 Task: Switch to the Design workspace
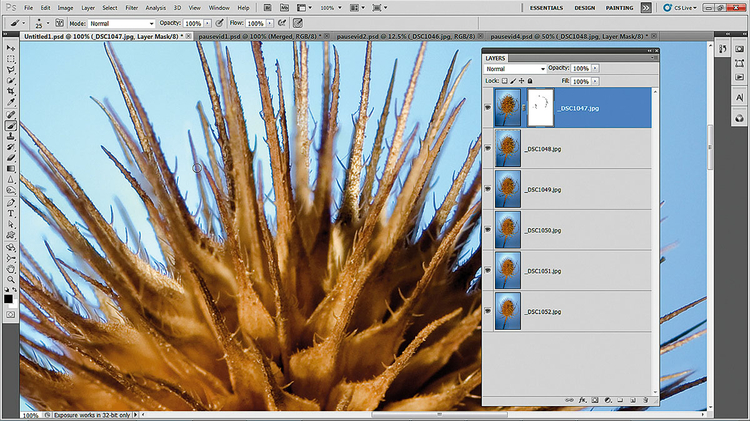[585, 8]
